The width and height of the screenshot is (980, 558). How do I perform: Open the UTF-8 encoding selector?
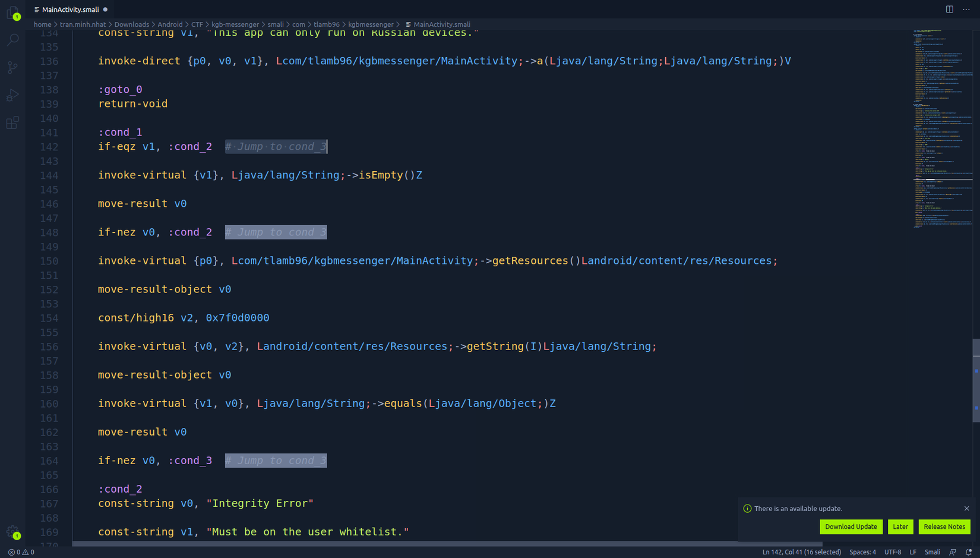point(892,552)
